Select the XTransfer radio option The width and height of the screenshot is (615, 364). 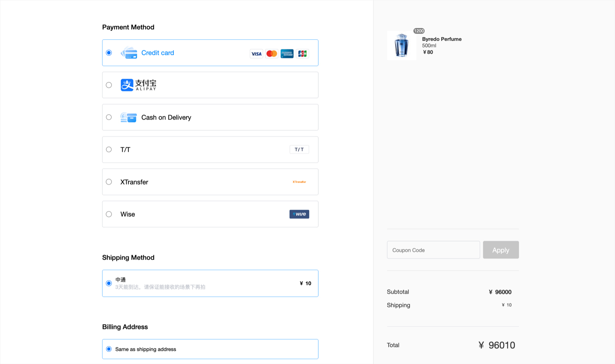coord(109,182)
